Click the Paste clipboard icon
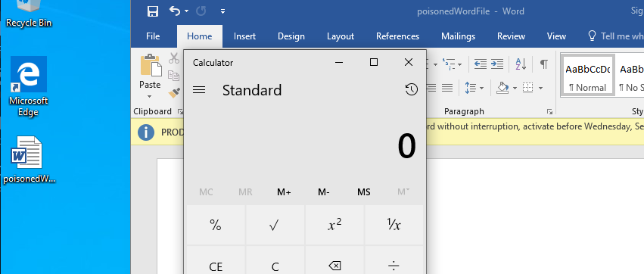This screenshot has width=644, height=274. click(x=151, y=66)
